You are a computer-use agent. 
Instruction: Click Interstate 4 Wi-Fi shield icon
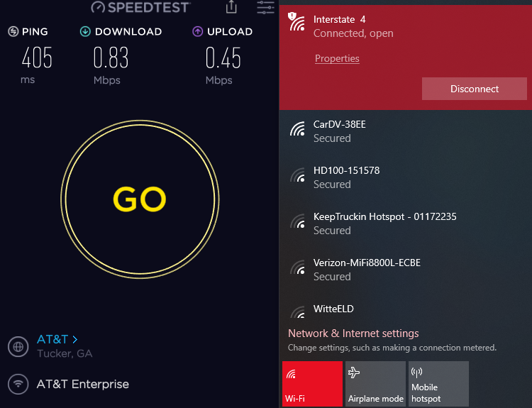(297, 21)
